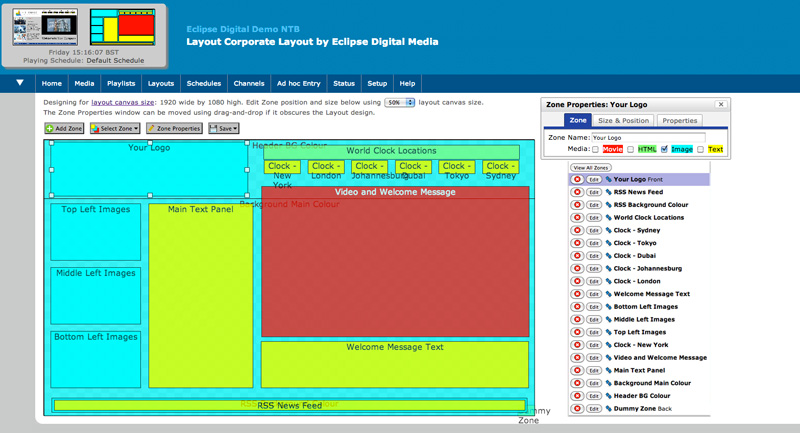Click the live preview screenshot thumbnail
Viewport: 800px width, 433px height.
45,27
